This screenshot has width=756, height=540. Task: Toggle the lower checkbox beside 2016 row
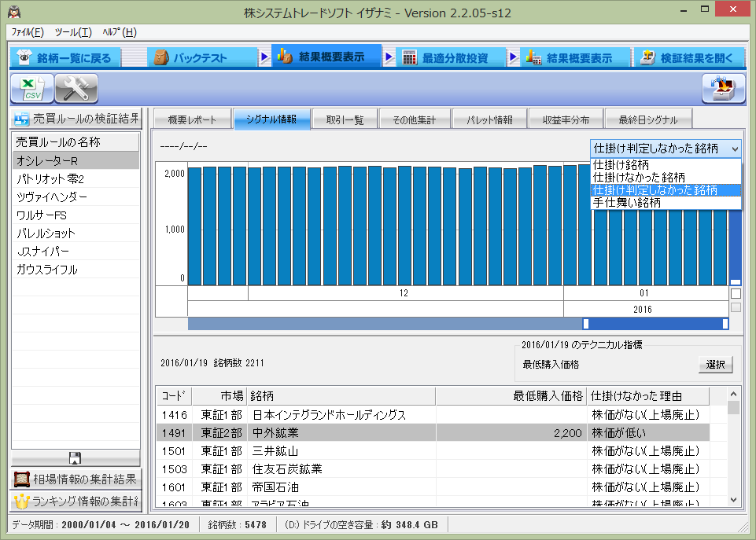[x=736, y=307]
